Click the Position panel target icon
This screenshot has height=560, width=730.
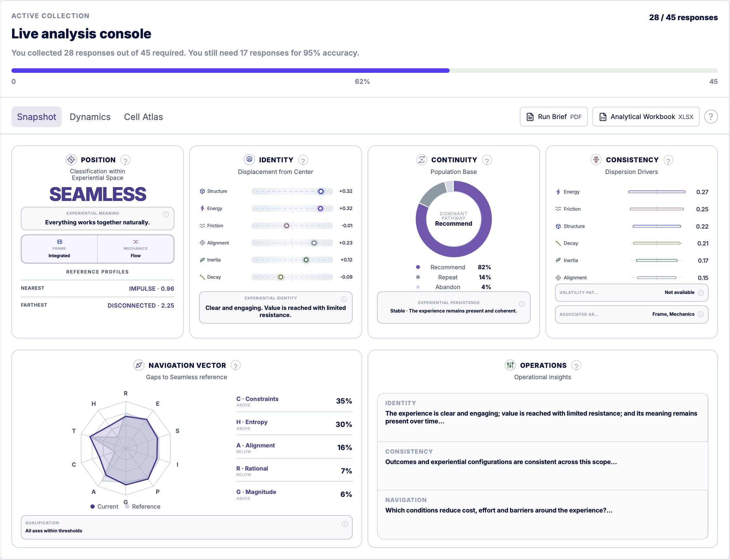[71, 160]
